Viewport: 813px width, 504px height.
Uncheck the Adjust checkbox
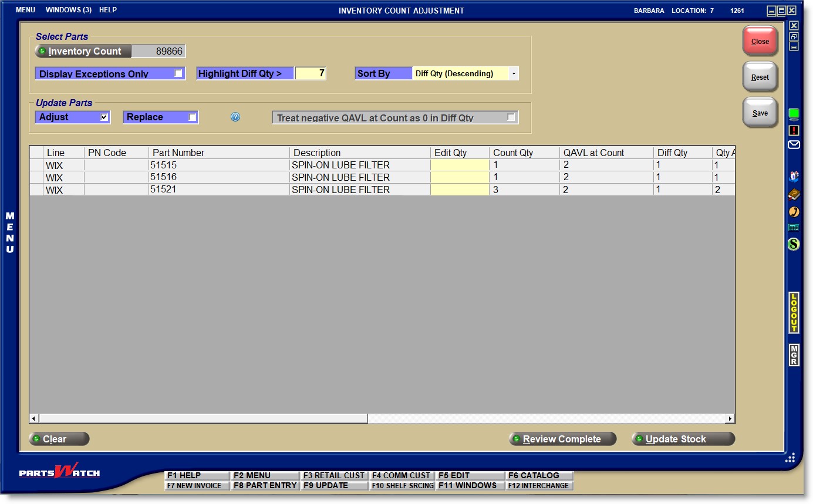pos(104,117)
